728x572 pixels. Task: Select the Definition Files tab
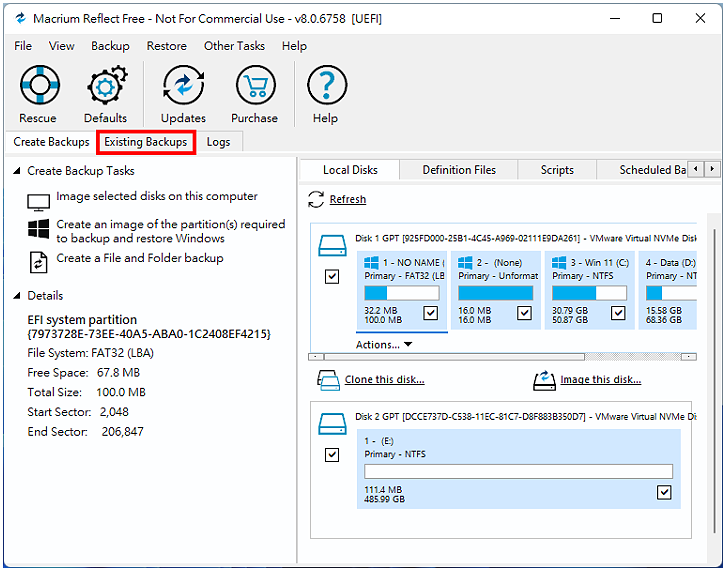pos(459,170)
